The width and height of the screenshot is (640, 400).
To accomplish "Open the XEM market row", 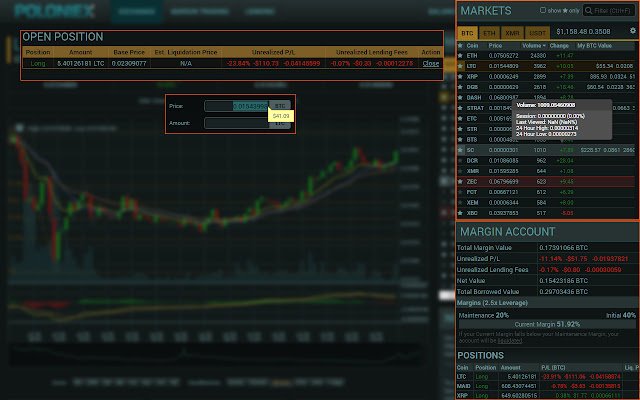I will click(548, 202).
